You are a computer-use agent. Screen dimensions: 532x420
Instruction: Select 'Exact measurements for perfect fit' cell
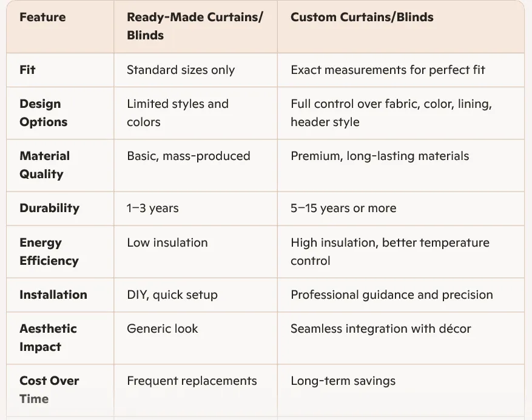tap(388, 70)
